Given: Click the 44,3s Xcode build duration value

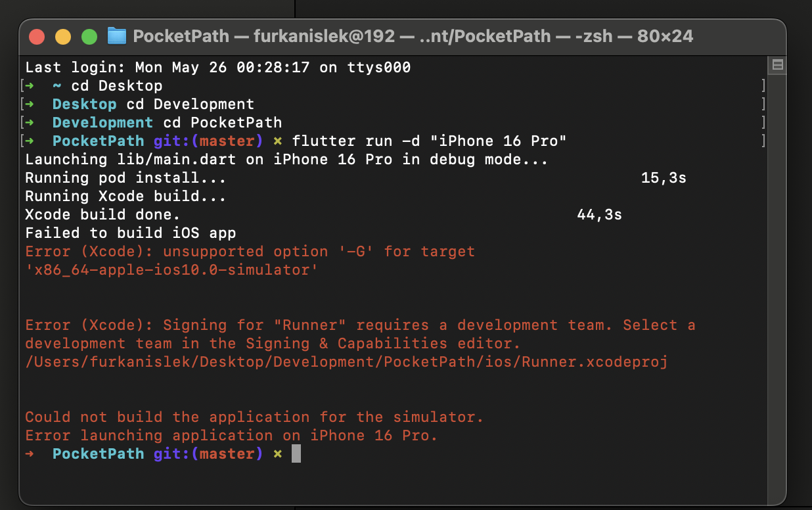Looking at the screenshot, I should (x=599, y=214).
